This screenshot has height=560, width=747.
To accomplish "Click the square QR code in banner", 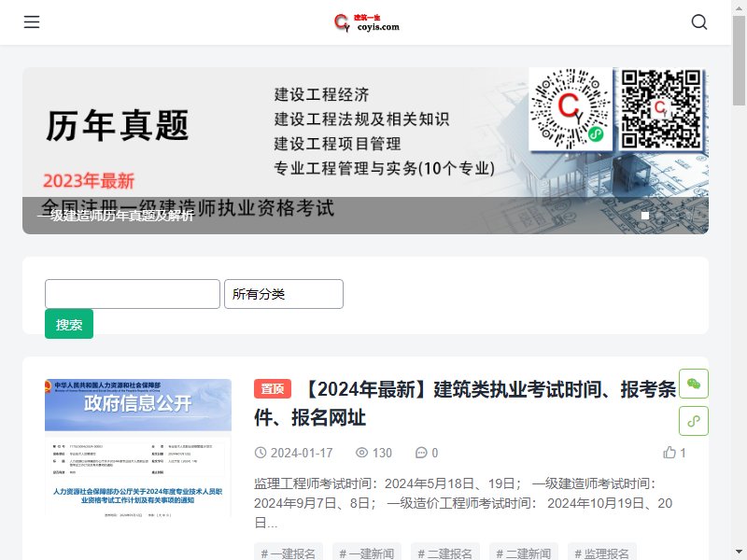I will coord(661,109).
